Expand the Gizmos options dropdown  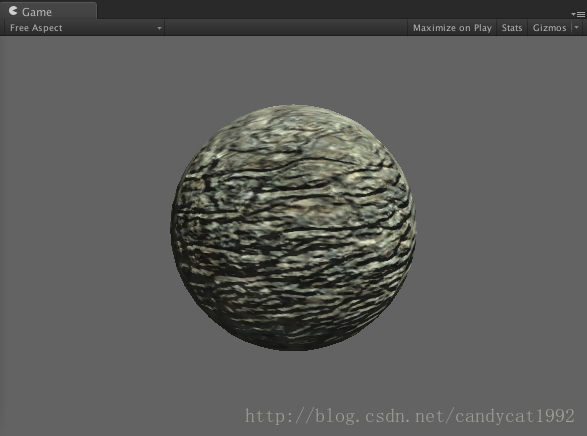coord(577,27)
